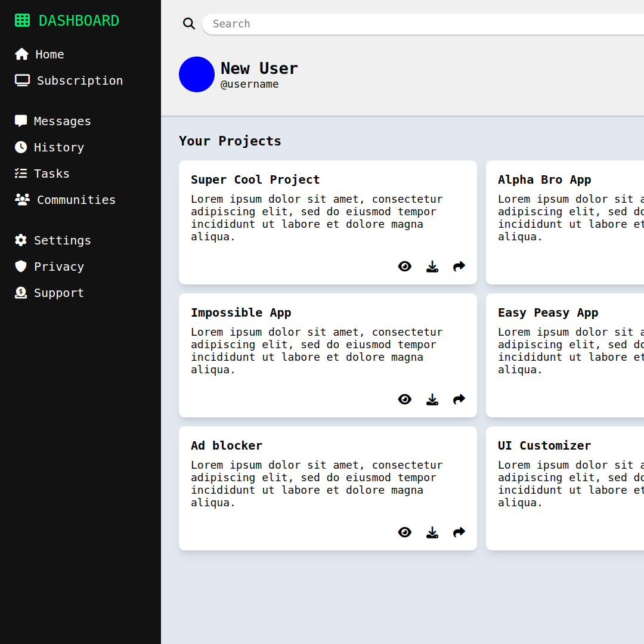
Task: Click the Super Cool Project title
Action: pyautogui.click(x=255, y=179)
